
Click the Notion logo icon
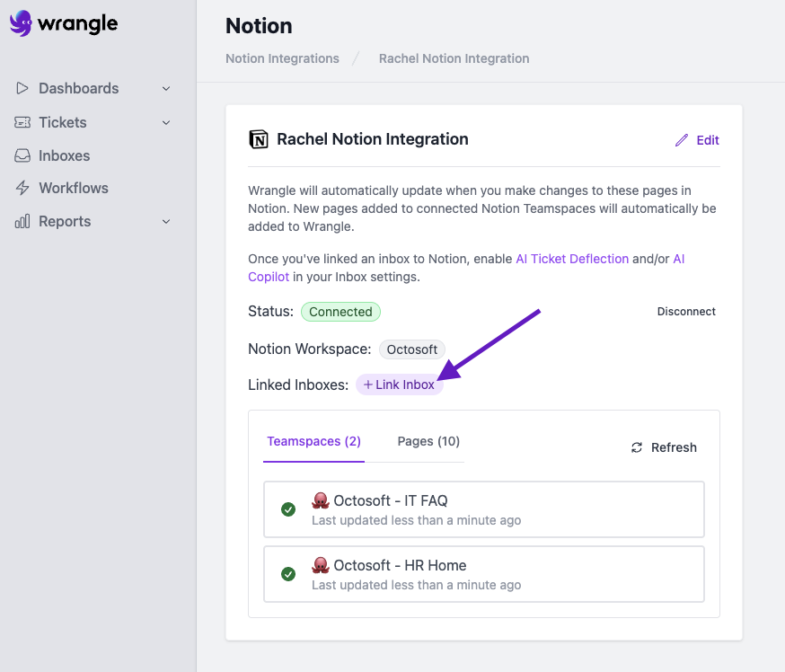[259, 139]
